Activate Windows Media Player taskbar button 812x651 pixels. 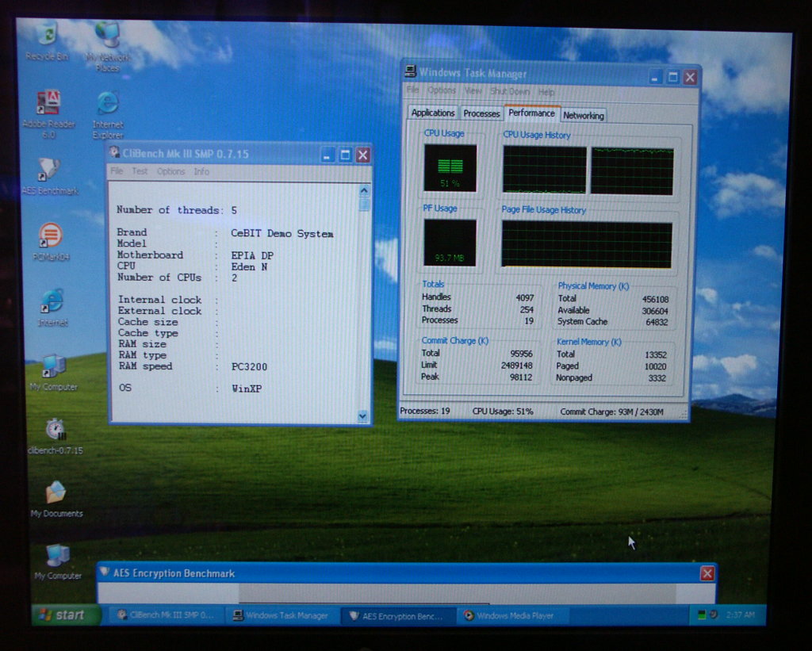click(x=513, y=616)
